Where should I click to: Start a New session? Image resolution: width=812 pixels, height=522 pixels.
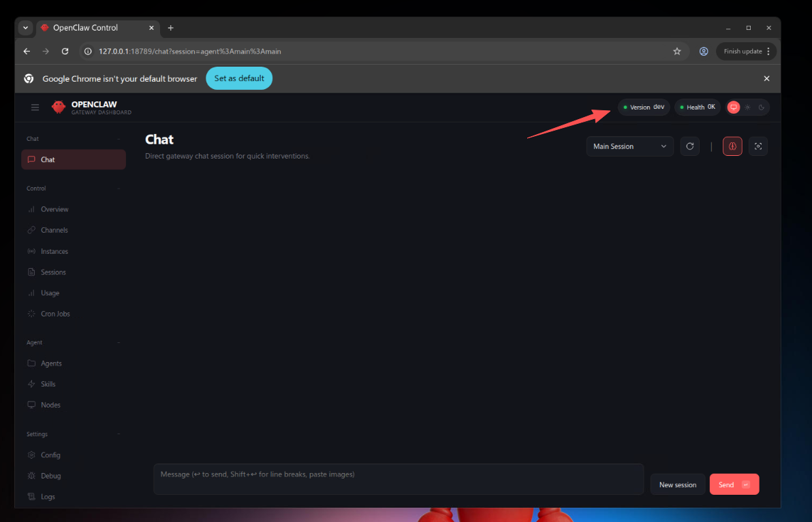(677, 485)
